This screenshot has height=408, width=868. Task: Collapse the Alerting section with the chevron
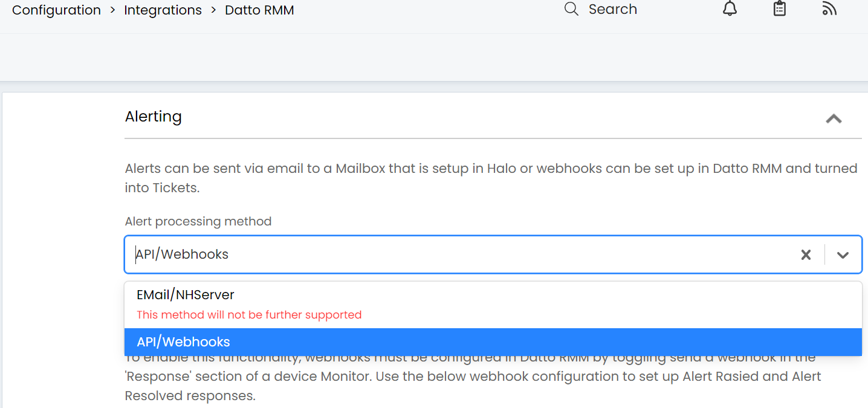click(834, 118)
